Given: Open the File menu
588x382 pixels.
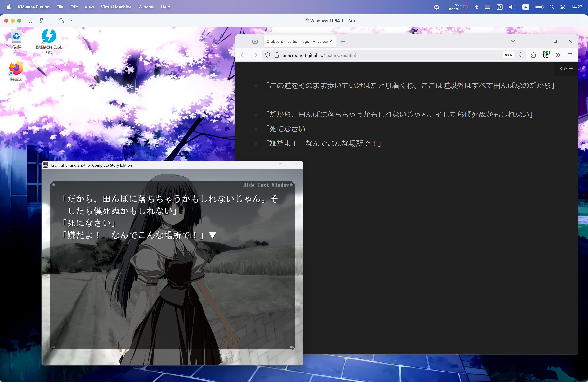Looking at the screenshot, I should pyautogui.click(x=60, y=7).
